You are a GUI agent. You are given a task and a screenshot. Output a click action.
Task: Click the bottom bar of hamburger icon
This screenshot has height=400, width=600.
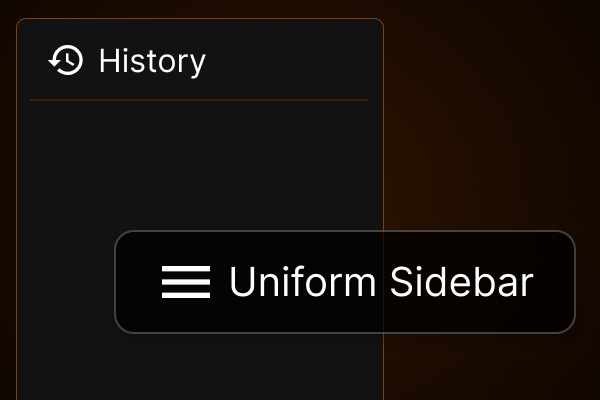click(186, 295)
